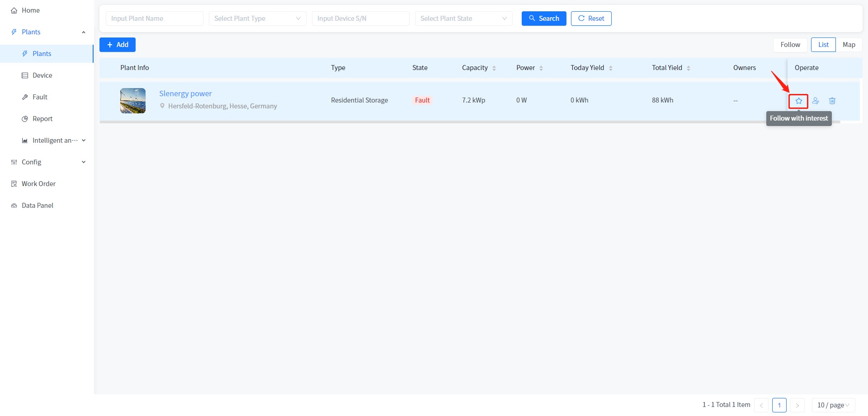868x416 pixels.
Task: Open the Device page in sidebar
Action: click(x=42, y=75)
